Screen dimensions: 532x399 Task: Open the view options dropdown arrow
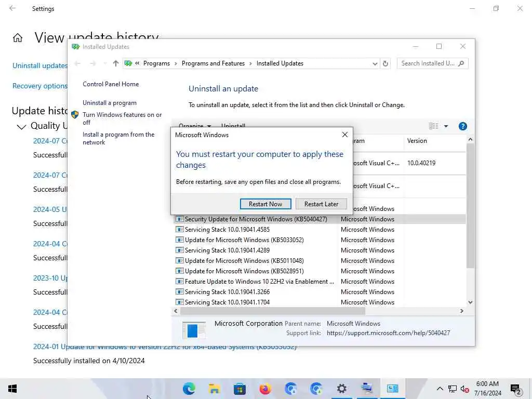pos(446,126)
